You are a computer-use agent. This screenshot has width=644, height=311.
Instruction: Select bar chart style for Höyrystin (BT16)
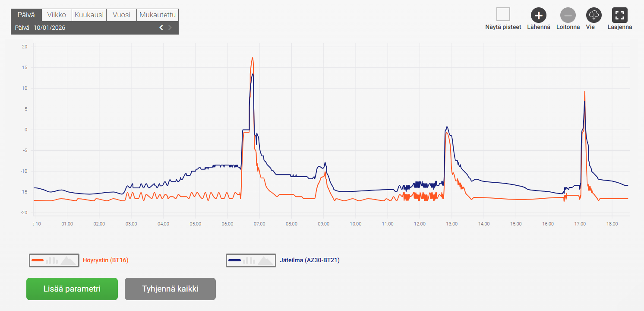click(x=52, y=260)
